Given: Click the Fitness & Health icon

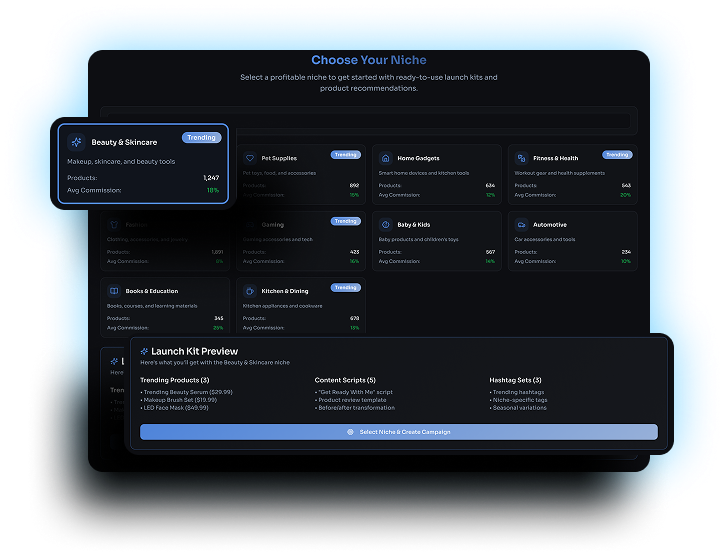Looking at the screenshot, I should [521, 158].
